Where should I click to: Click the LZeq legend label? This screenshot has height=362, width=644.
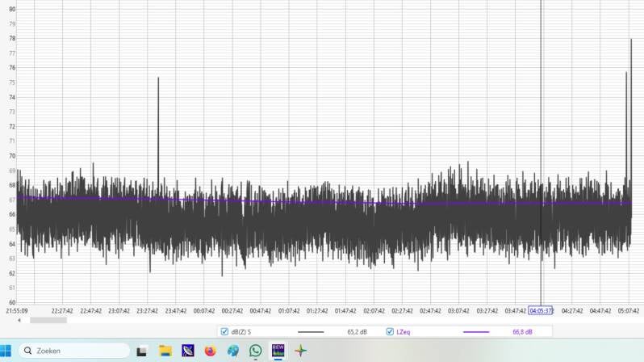pos(404,331)
